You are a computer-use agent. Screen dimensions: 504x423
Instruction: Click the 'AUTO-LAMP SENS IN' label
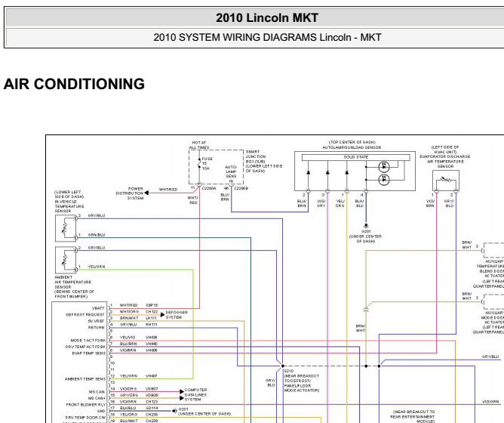231,174
